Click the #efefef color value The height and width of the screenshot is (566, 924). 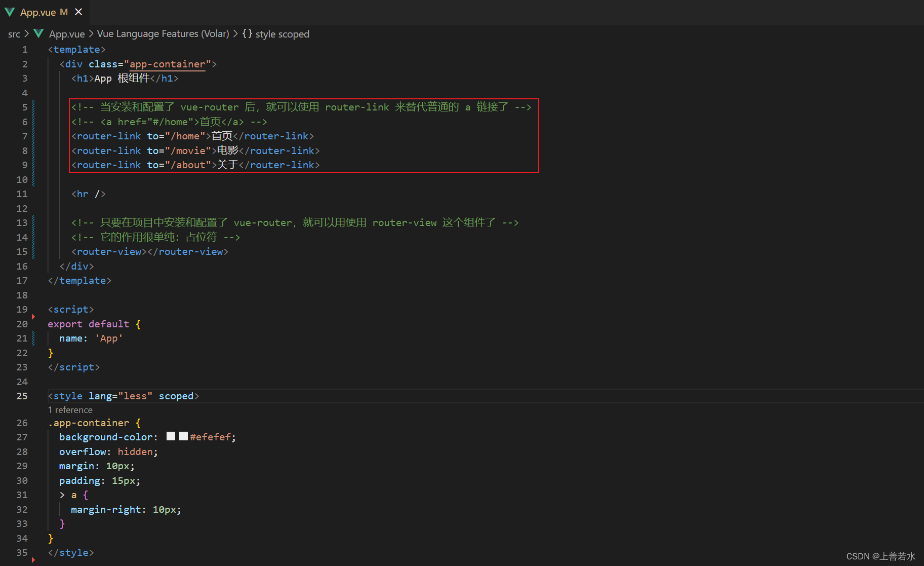pos(211,437)
